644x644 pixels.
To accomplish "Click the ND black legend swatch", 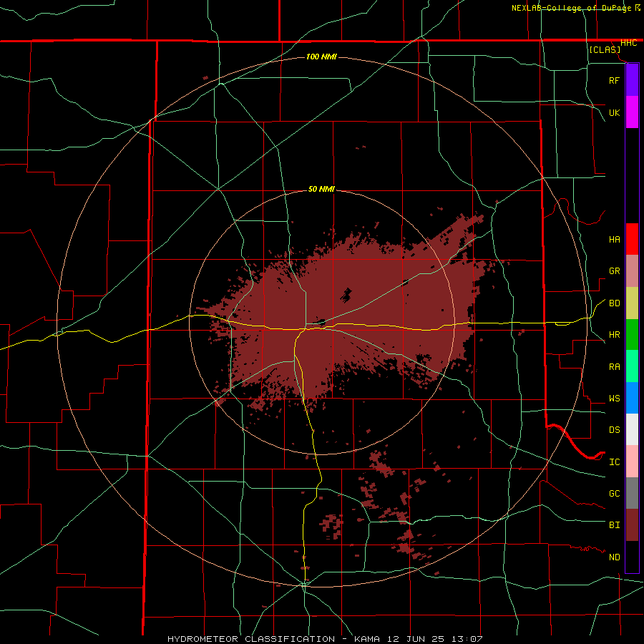I will 632,557.
